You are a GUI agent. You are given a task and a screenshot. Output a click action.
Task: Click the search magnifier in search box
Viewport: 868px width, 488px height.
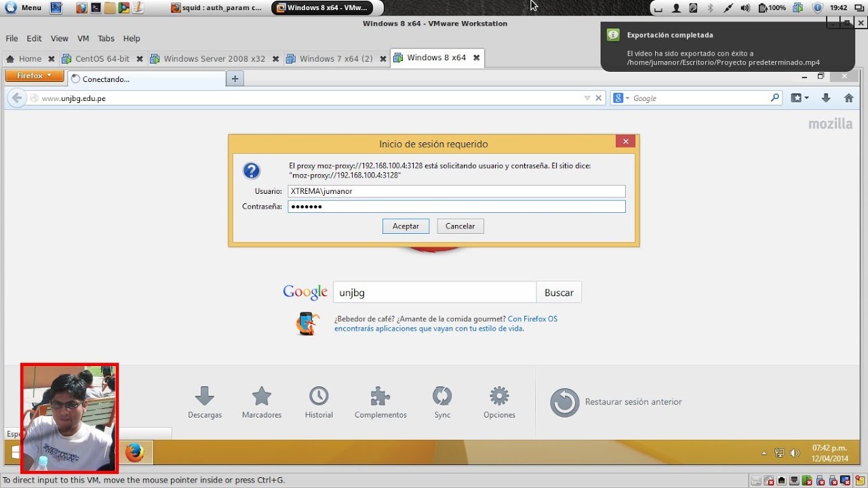pyautogui.click(x=775, y=98)
